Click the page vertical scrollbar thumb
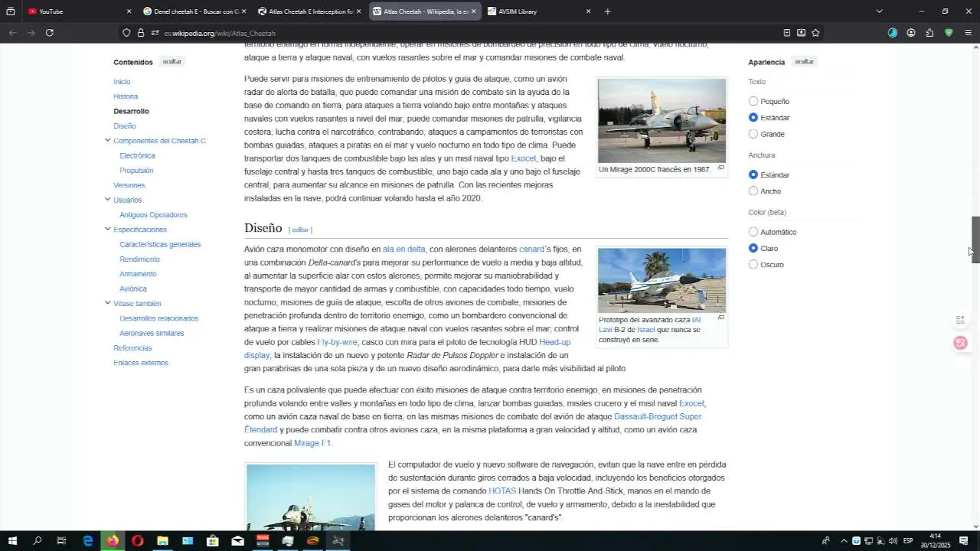This screenshot has height=551, width=980. click(975, 240)
